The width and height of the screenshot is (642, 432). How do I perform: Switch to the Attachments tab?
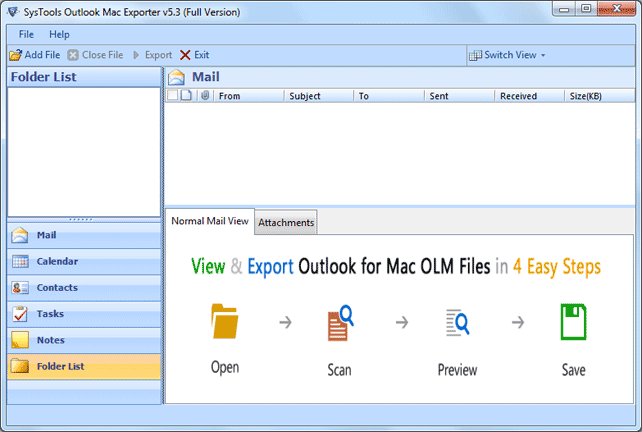click(286, 222)
